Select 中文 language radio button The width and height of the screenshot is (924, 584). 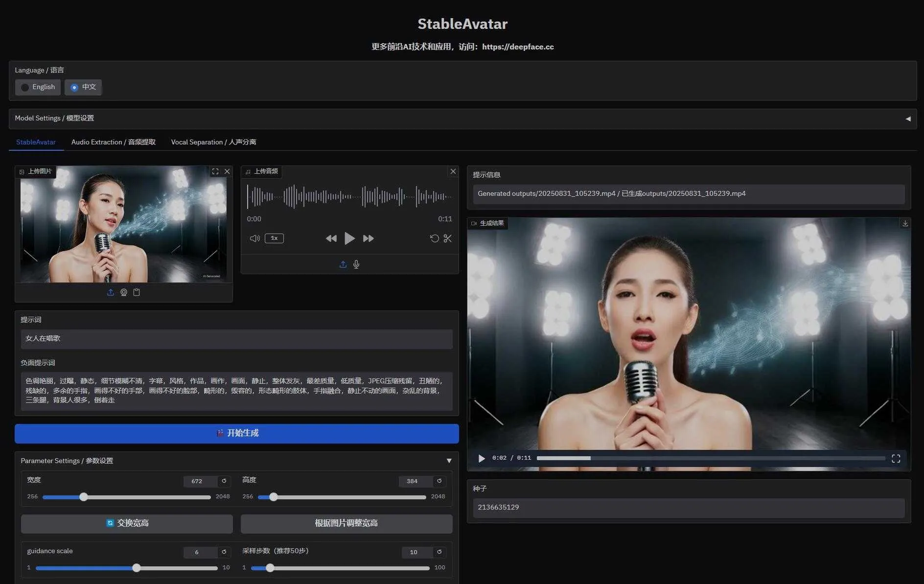click(x=74, y=87)
